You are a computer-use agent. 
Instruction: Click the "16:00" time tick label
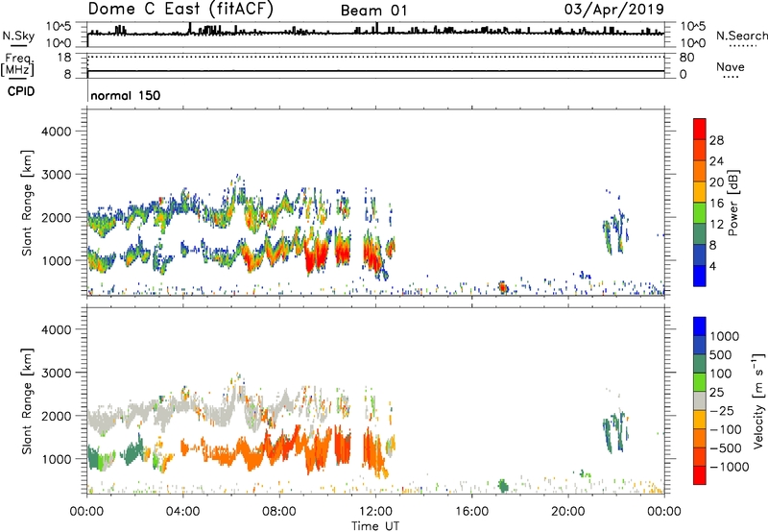coord(472,512)
